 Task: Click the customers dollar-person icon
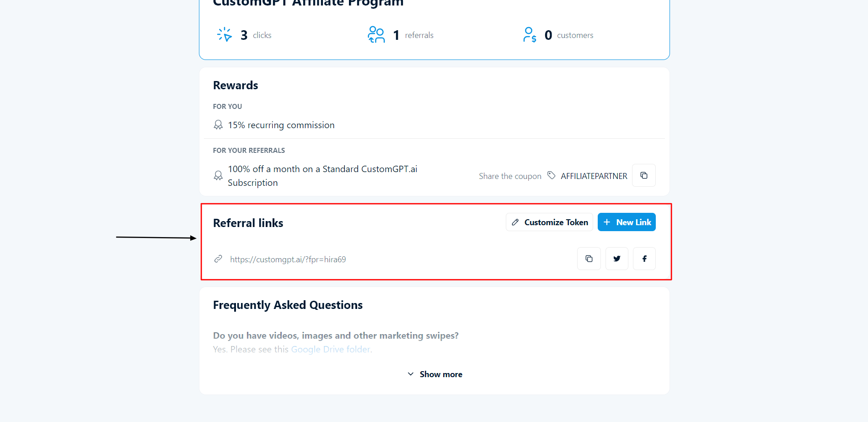coord(530,35)
